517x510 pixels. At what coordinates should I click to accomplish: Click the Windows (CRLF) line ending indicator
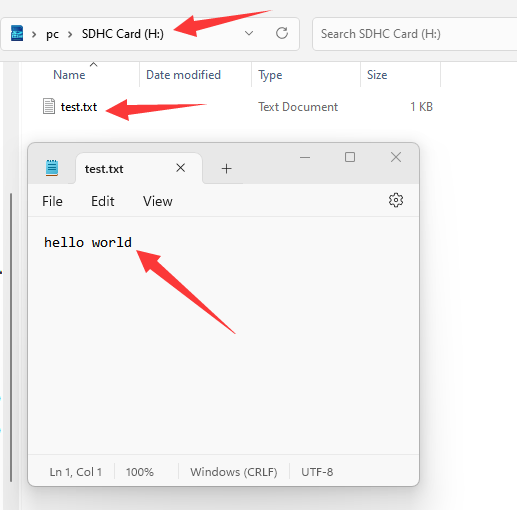234,472
